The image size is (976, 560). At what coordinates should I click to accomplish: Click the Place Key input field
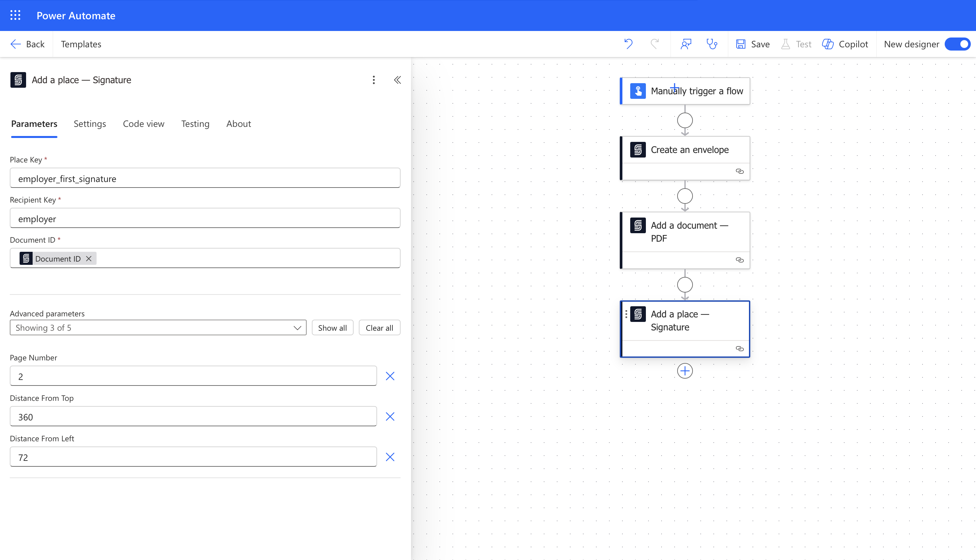pos(205,178)
